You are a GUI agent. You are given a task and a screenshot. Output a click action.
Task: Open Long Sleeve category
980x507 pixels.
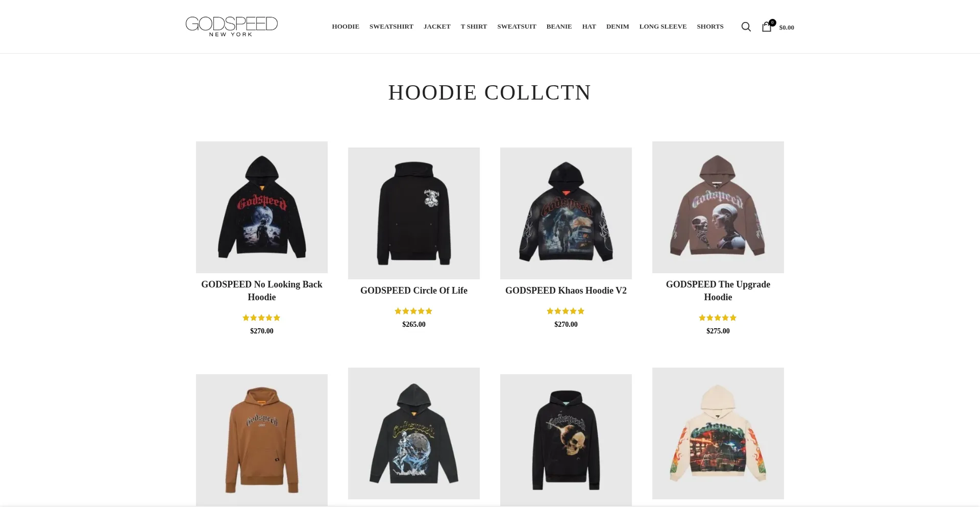[x=663, y=27]
